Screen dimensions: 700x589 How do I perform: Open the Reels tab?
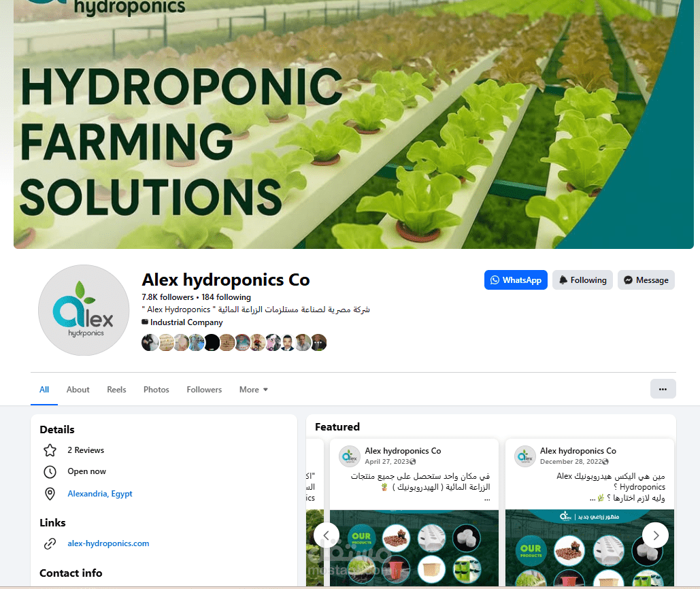[116, 390]
